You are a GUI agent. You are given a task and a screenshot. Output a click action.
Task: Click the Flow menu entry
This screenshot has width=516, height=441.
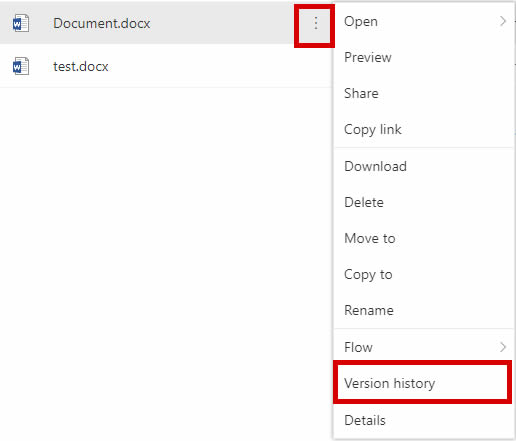click(423, 347)
